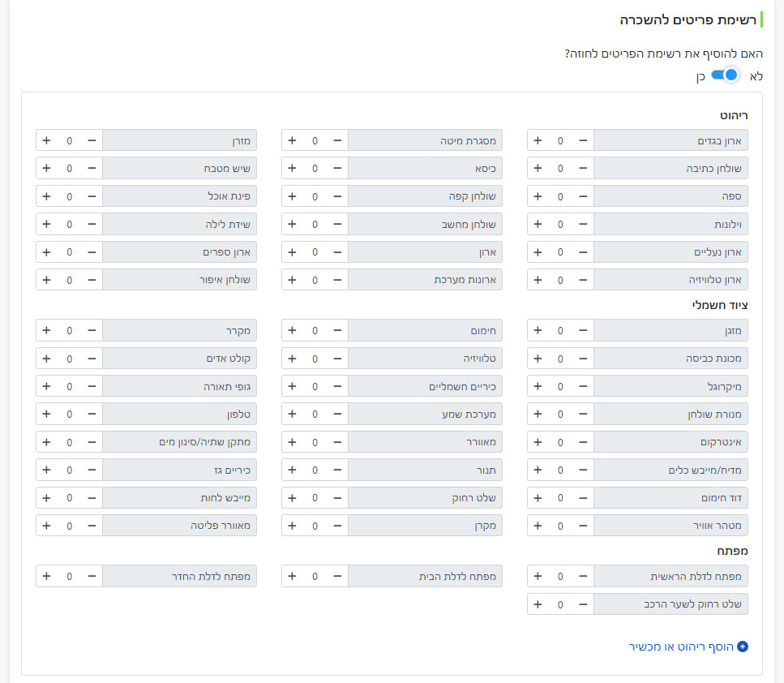
Task: Click quantity field for כיסא
Action: pos(315,168)
